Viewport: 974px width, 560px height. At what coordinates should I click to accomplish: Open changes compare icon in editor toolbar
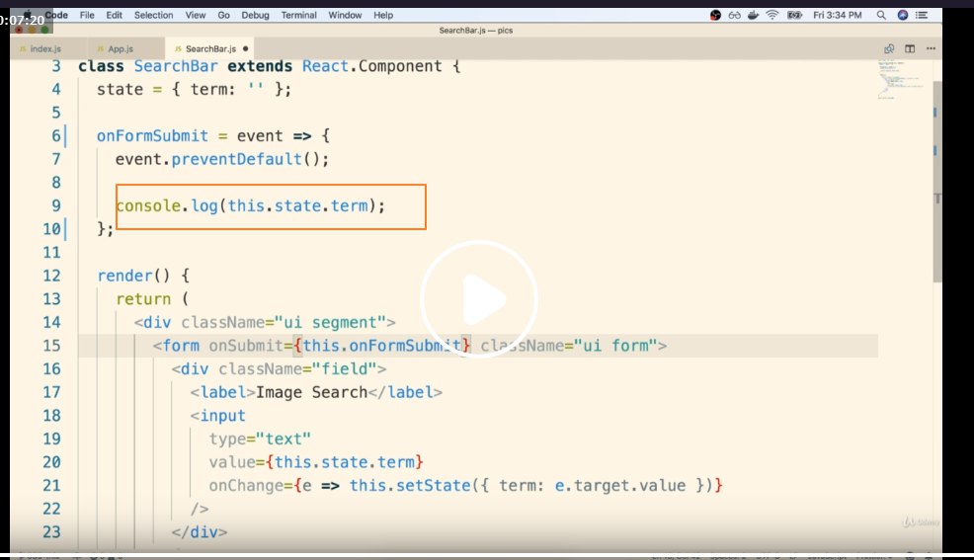(889, 48)
